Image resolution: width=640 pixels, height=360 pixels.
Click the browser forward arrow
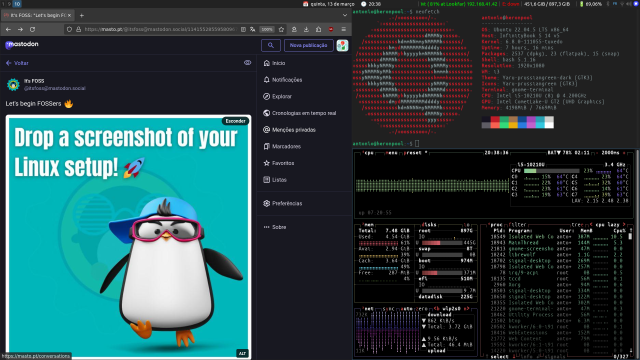pos(20,29)
